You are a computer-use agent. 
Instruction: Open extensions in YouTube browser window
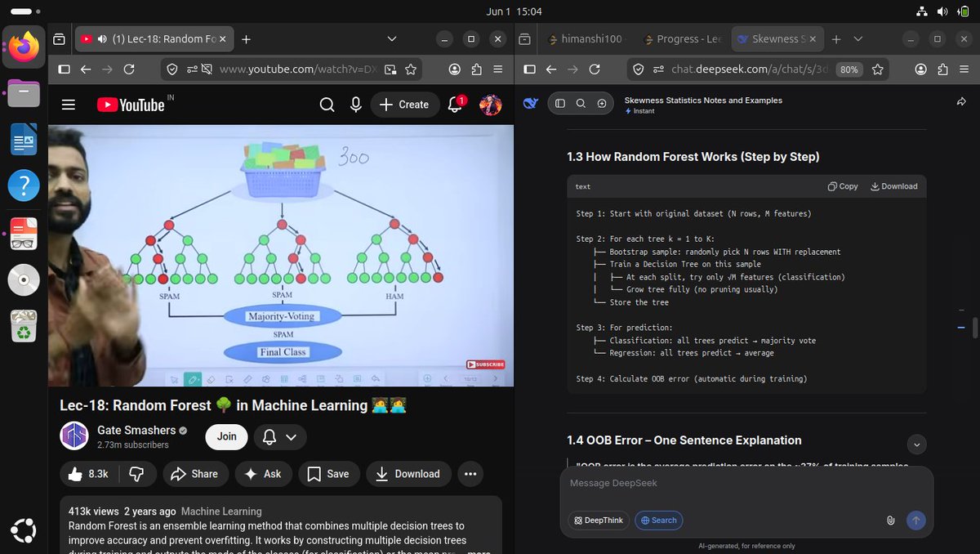[x=476, y=69]
